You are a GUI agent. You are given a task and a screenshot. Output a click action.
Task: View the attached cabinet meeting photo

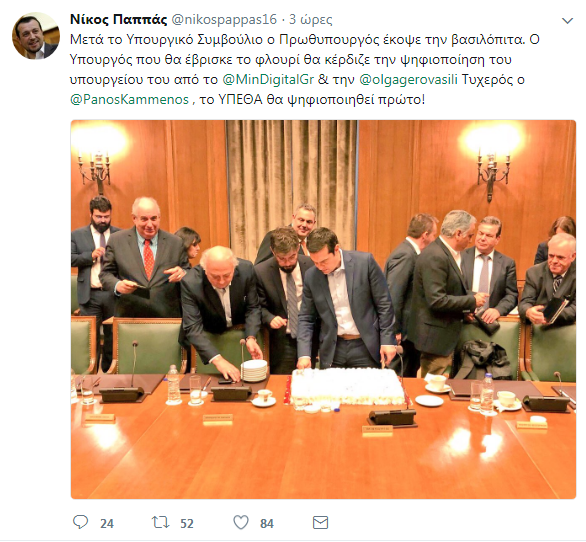(x=323, y=309)
